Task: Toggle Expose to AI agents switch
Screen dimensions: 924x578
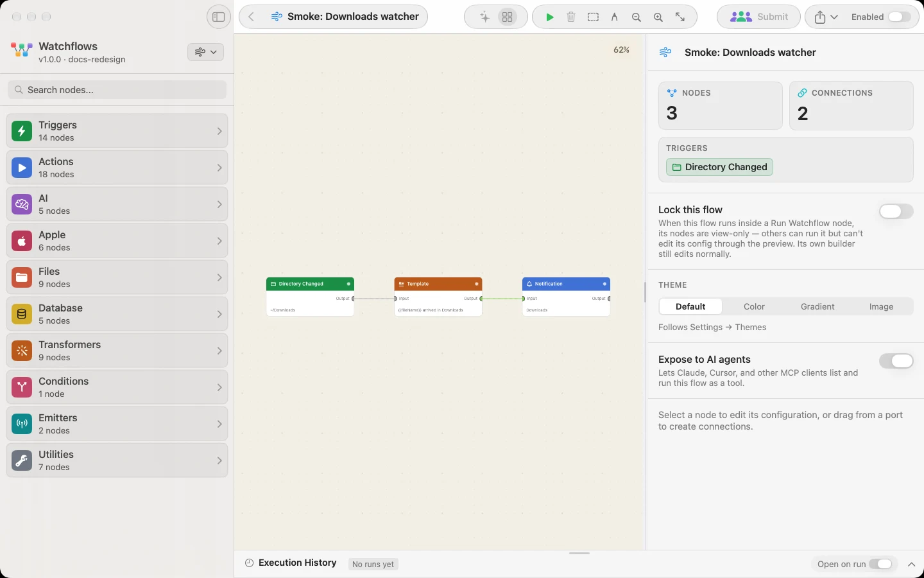Action: tap(896, 361)
